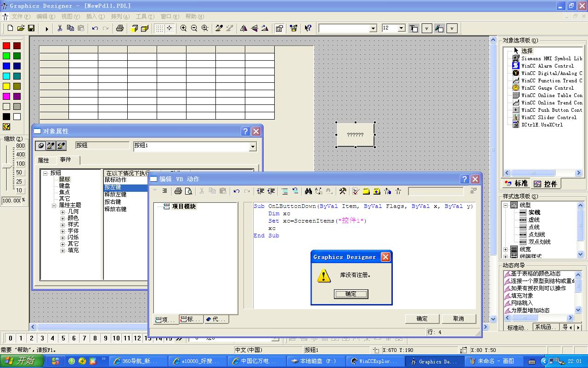This screenshot has height=368, width=588.
Task: Switch to the 控件 tab in the object palette
Action: pos(545,184)
